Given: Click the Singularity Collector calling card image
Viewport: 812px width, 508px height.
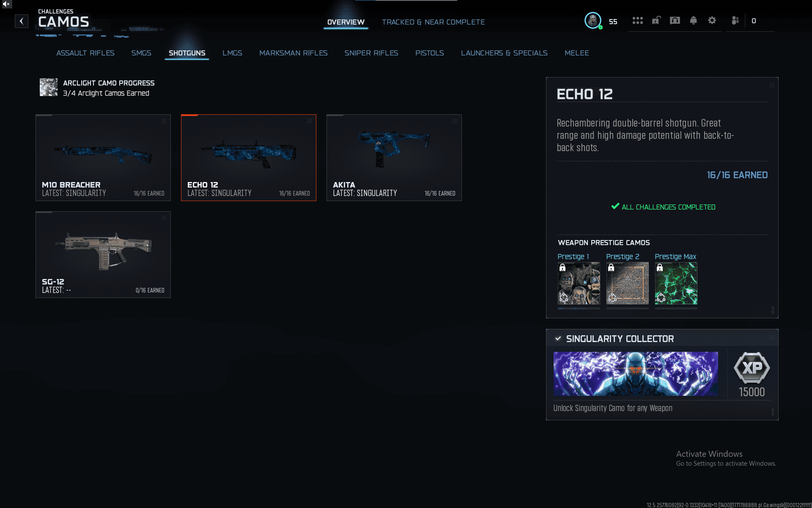Looking at the screenshot, I should point(635,374).
